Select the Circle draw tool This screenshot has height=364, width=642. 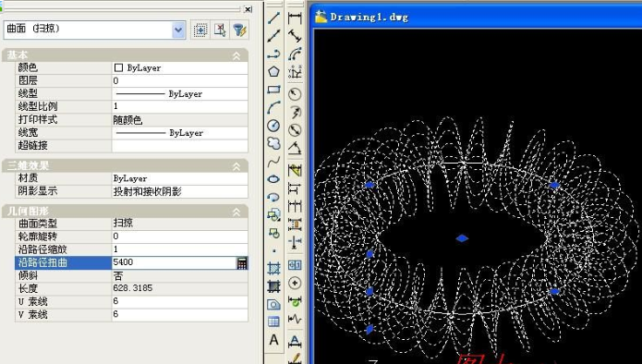pyautogui.click(x=274, y=126)
